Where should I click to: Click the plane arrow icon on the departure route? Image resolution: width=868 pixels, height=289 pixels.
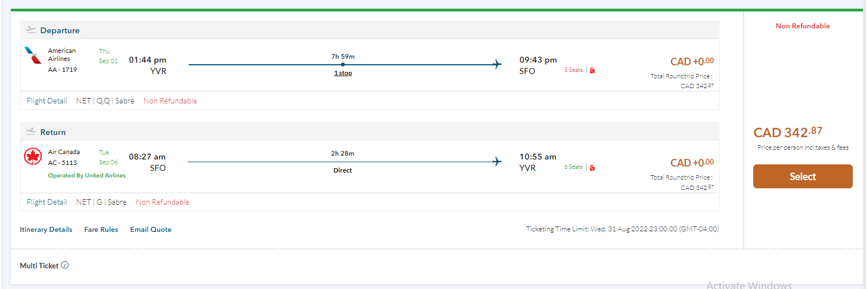497,64
